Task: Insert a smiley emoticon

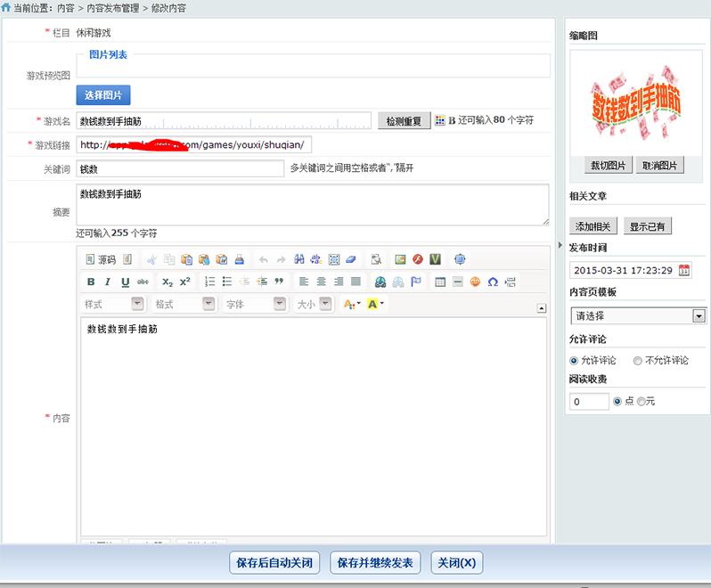Action: click(475, 282)
